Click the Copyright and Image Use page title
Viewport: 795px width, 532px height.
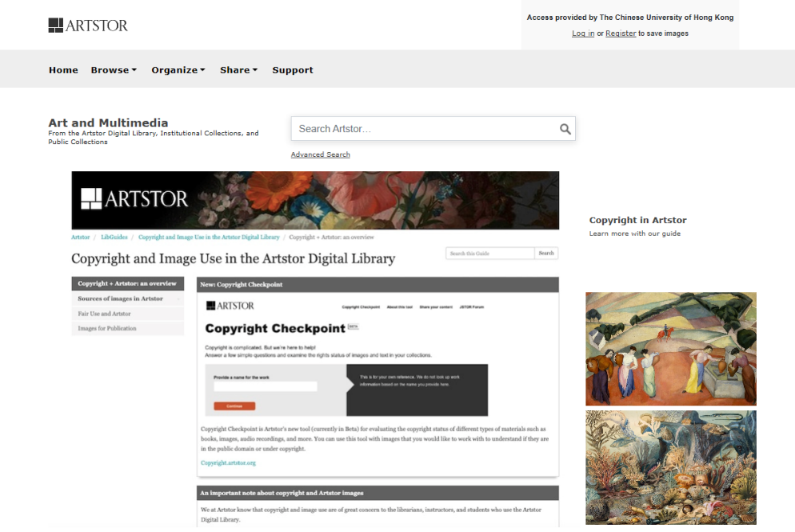pos(234,258)
